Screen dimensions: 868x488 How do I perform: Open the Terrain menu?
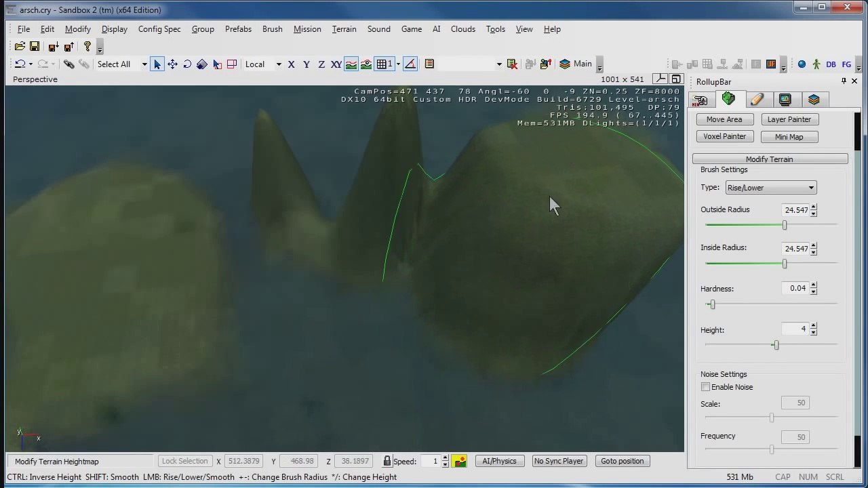click(x=344, y=29)
